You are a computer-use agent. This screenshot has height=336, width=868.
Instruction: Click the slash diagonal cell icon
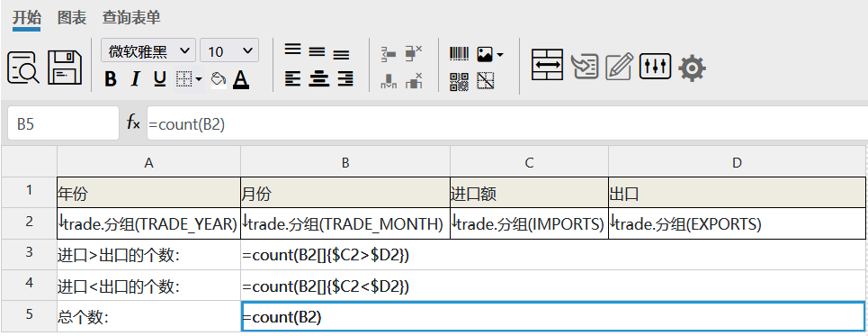coord(486,81)
